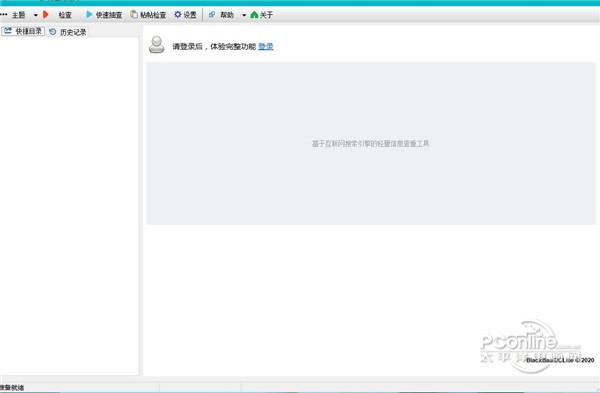Click the copyright 2020 text at bottom right
This screenshot has height=393, width=600.
[560, 360]
